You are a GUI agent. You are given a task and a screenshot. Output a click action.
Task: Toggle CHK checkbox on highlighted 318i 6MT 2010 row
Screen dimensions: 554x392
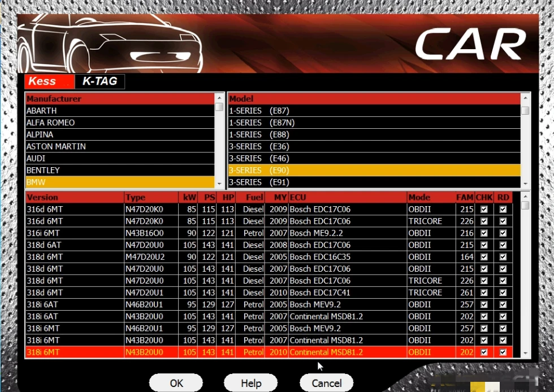pos(484,352)
